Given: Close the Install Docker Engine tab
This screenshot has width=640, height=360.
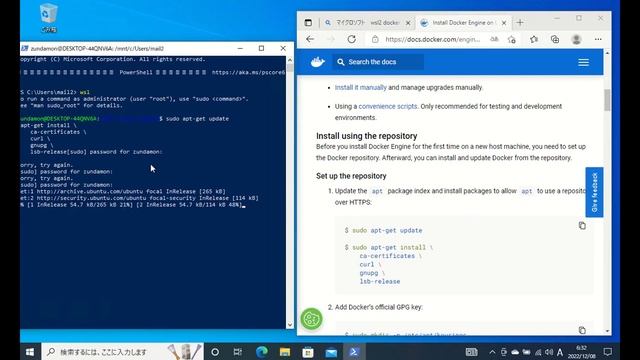Looking at the screenshot, I should [x=504, y=23].
